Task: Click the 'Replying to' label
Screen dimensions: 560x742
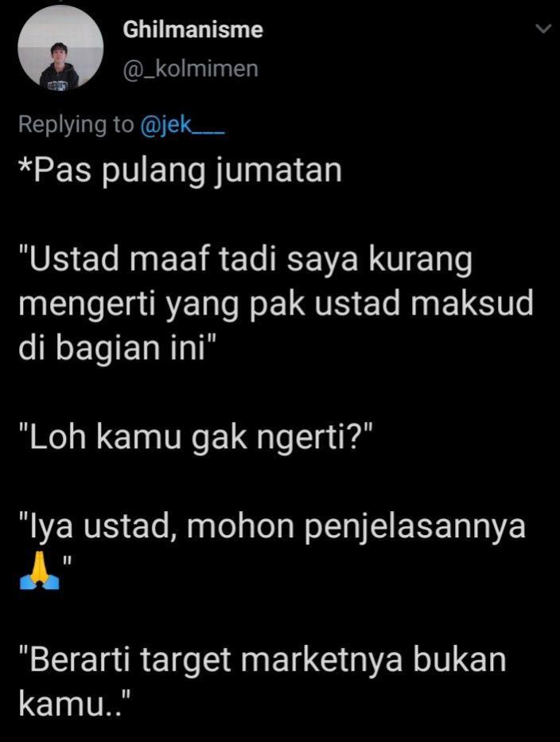Action: 76,125
